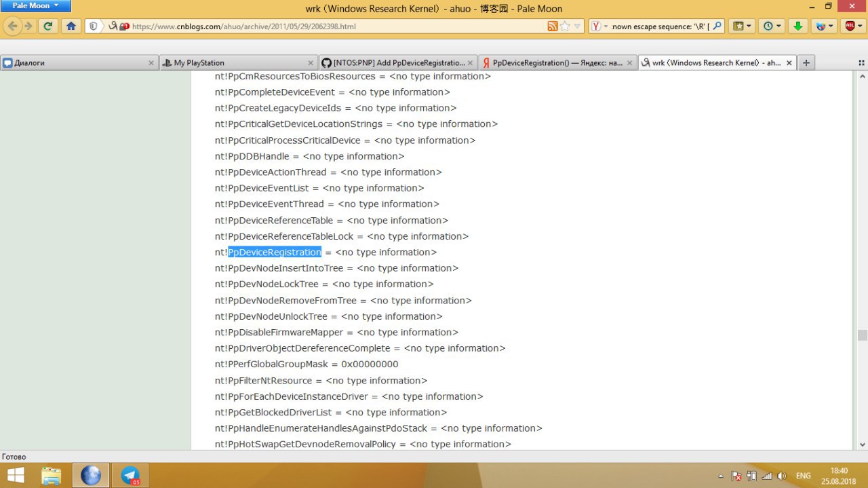Screen dimensions: 868x488
Task: Click nt!PpDevNodeInsertIntoTree line
Action: tap(336, 268)
